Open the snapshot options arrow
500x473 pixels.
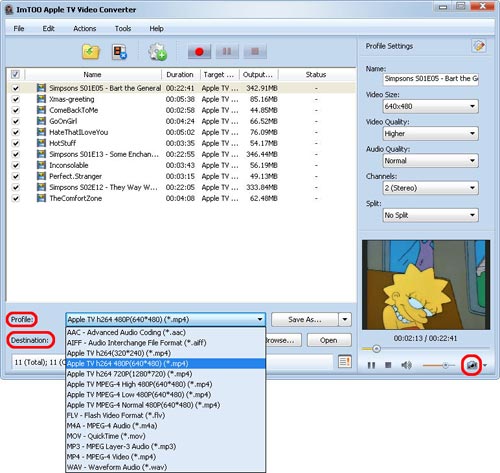tap(485, 365)
